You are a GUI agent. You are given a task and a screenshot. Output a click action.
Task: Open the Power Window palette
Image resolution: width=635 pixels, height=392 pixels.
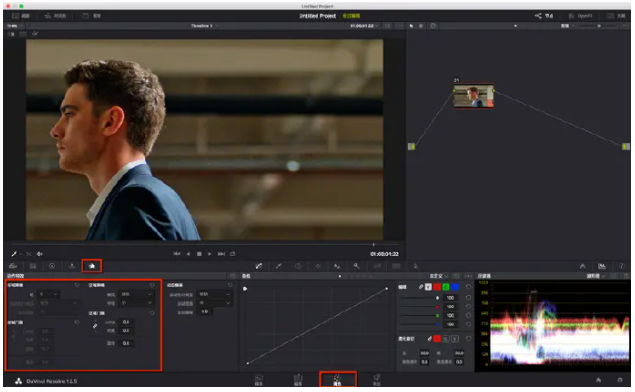tap(298, 266)
